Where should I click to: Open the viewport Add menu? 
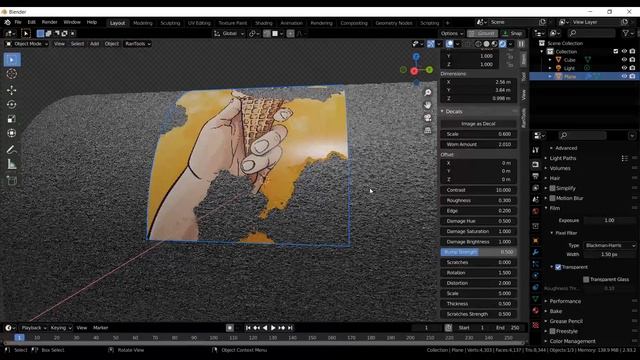94,44
